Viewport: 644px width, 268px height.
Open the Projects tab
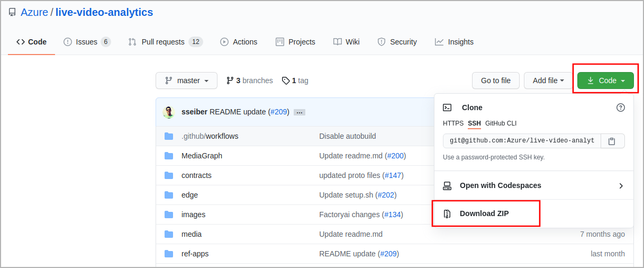click(x=295, y=42)
